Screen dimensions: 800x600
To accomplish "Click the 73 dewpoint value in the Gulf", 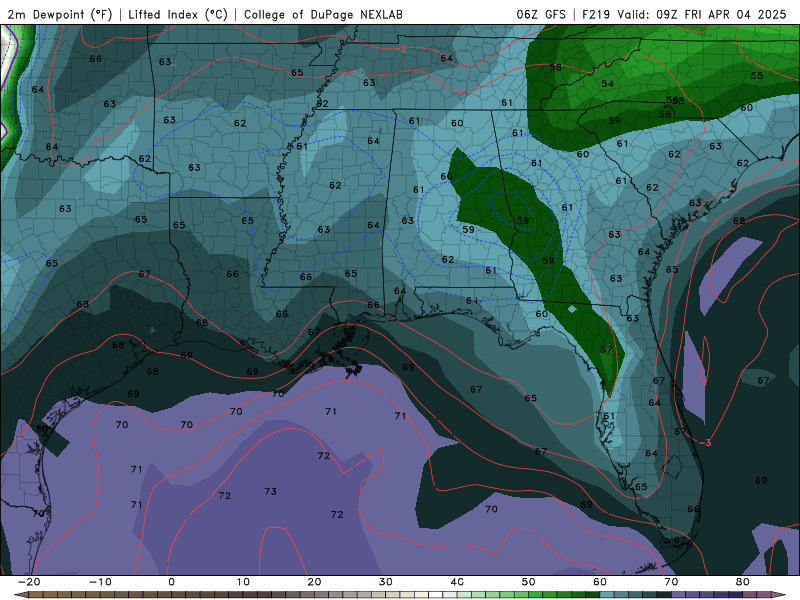I will coord(270,491).
